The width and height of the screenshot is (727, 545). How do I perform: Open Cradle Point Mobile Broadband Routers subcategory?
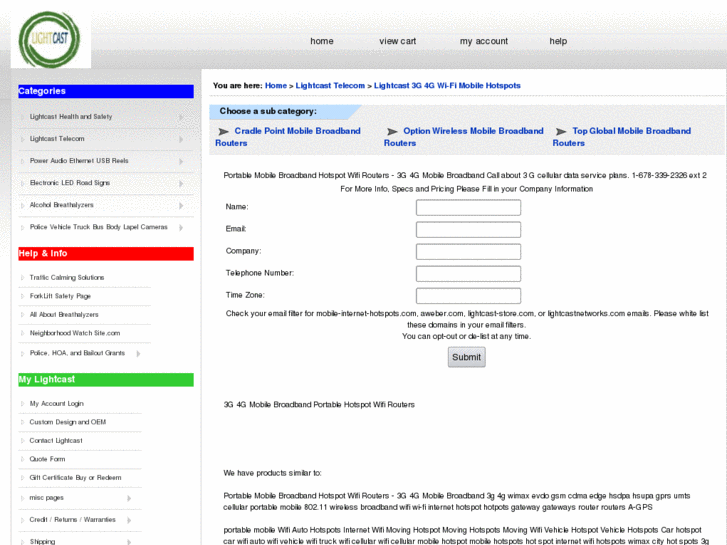(x=288, y=137)
